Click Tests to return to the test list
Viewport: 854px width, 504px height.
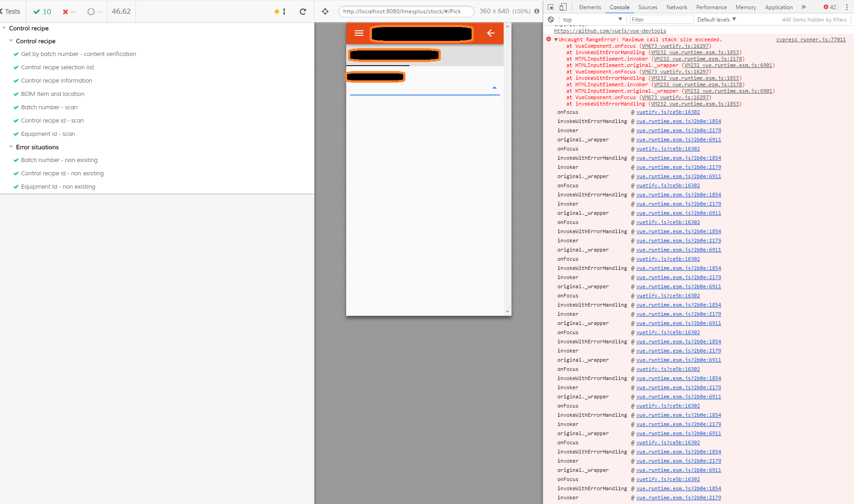point(11,11)
